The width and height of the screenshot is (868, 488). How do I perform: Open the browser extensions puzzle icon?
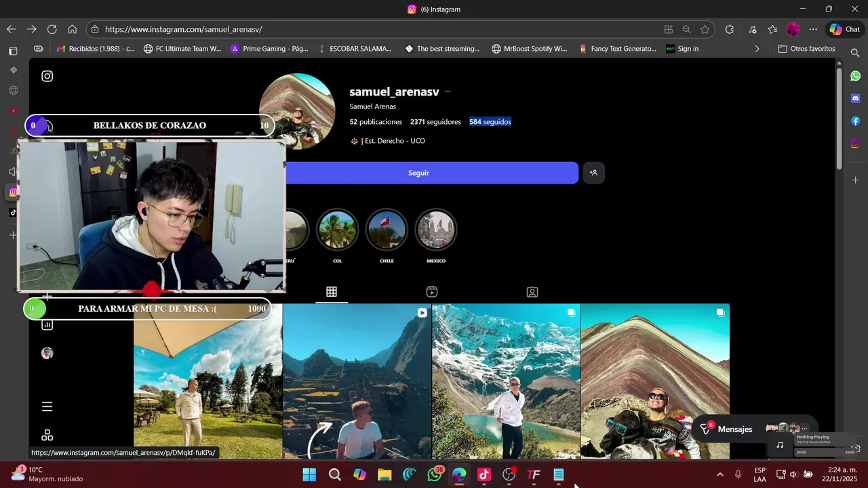[730, 29]
